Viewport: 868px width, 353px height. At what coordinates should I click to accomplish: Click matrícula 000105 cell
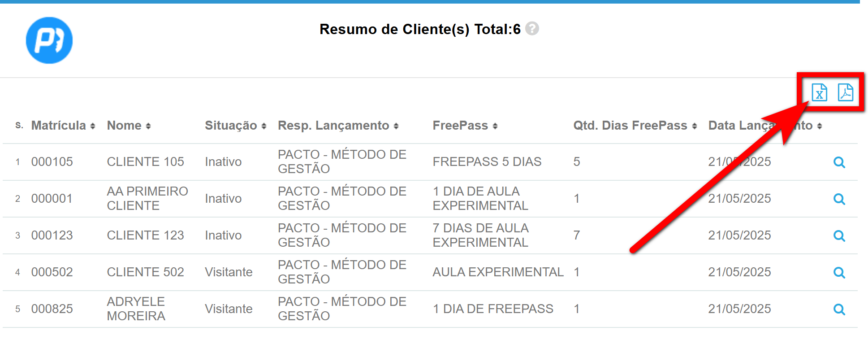point(52,162)
